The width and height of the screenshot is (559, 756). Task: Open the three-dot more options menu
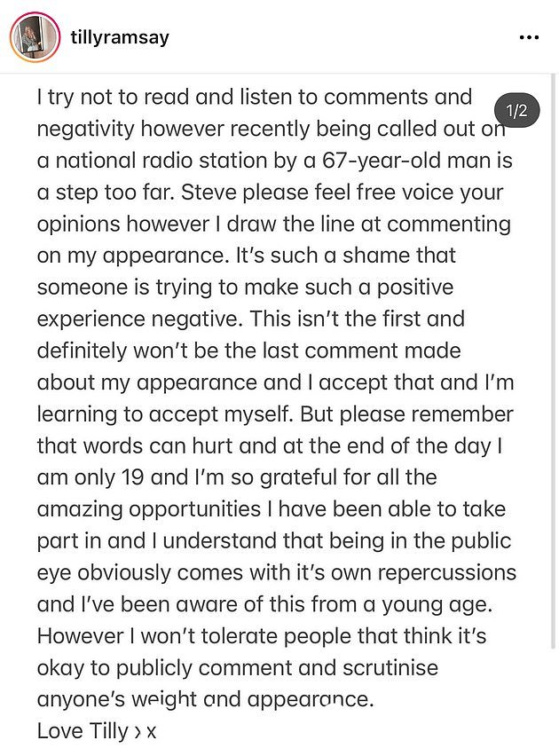529,37
